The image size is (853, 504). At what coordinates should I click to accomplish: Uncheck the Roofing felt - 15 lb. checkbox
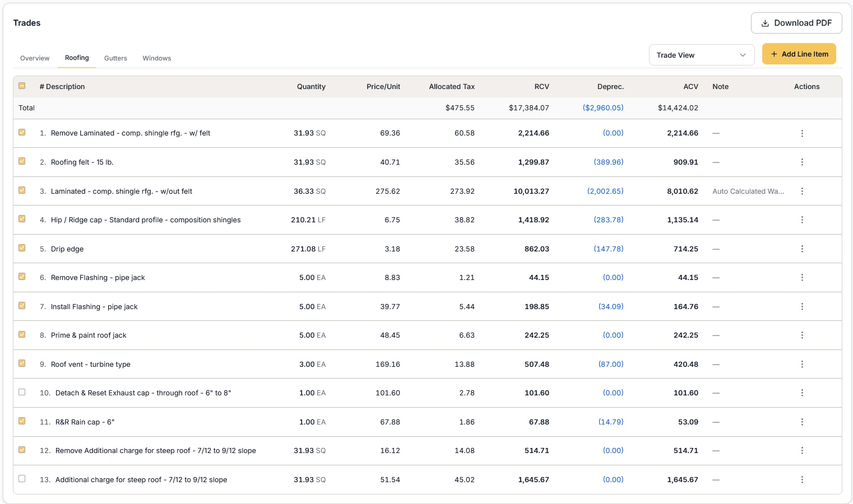click(x=22, y=161)
